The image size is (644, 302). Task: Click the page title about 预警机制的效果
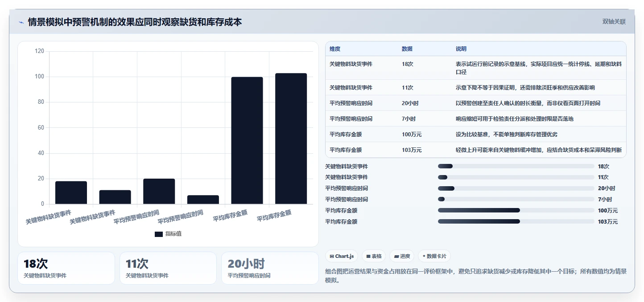[x=135, y=22]
